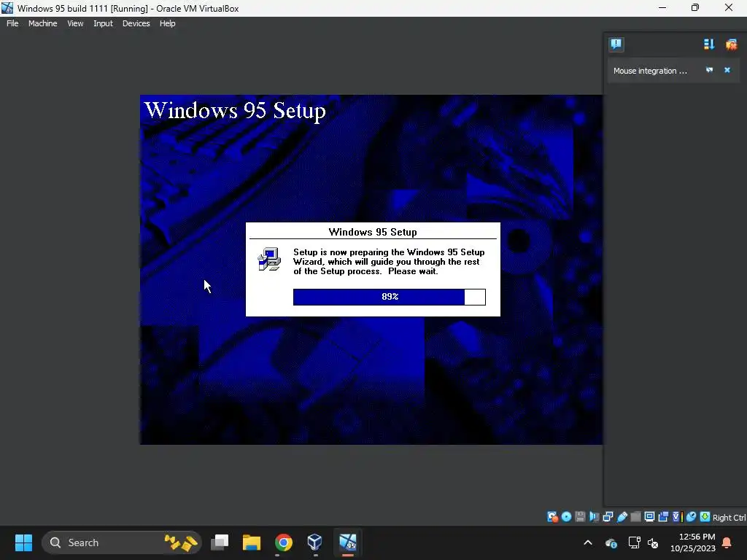Click the Right Ctrl host key label
Viewport: 747px width, 560px height.
pyautogui.click(x=729, y=518)
